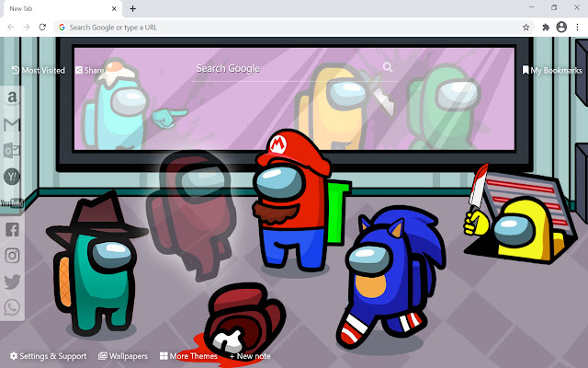
Task: Open the Chrome profile avatar
Action: pyautogui.click(x=561, y=27)
